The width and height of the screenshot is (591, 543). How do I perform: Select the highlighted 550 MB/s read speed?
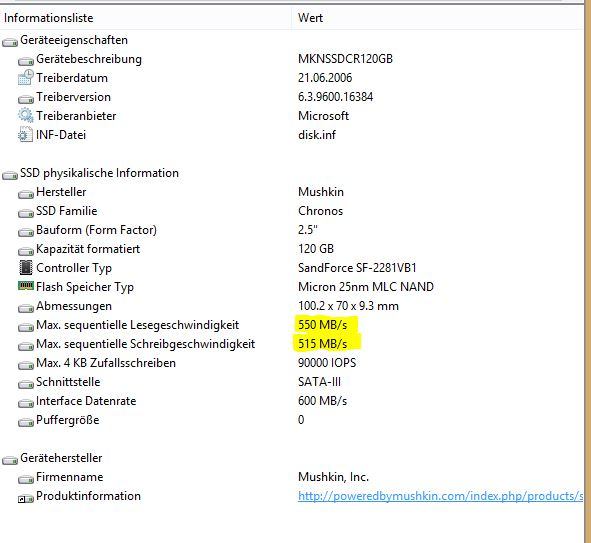click(x=323, y=325)
